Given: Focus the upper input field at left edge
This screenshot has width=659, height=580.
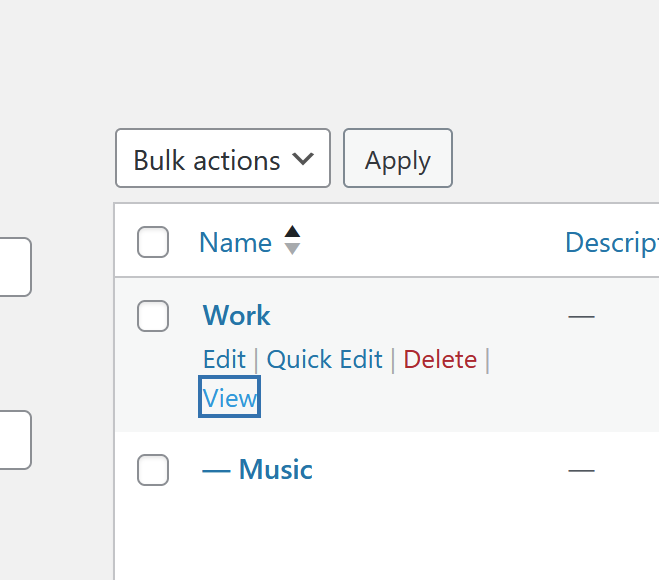Looking at the screenshot, I should 14,267.
